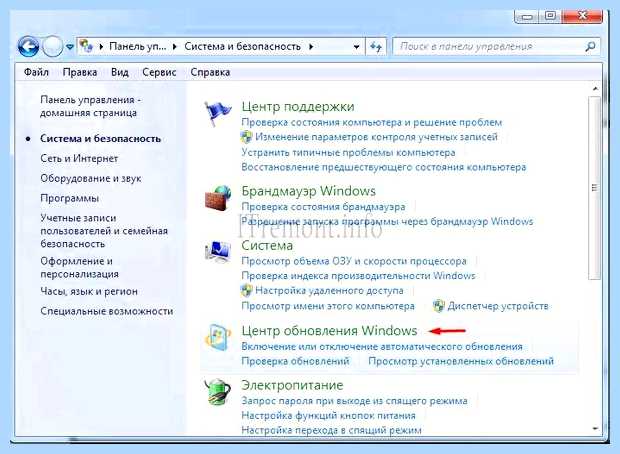Select 'Панель уп...' breadcrumb in address bar
The height and width of the screenshot is (454, 620).
tap(138, 47)
